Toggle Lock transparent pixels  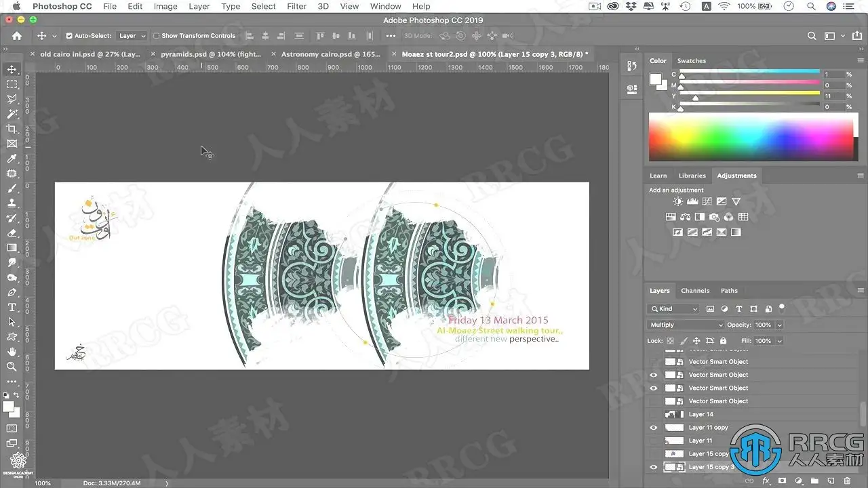point(670,341)
